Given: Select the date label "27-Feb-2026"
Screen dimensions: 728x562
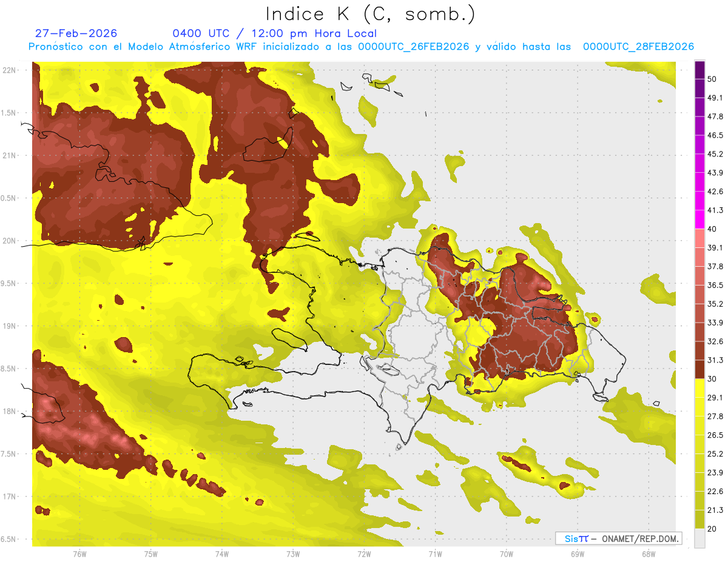Looking at the screenshot, I should (75, 33).
